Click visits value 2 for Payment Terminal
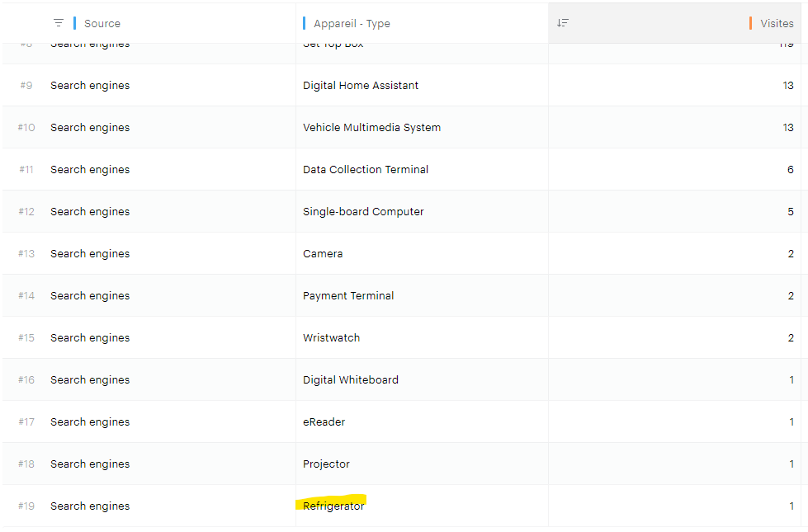This screenshot has height=532, width=808. click(791, 295)
